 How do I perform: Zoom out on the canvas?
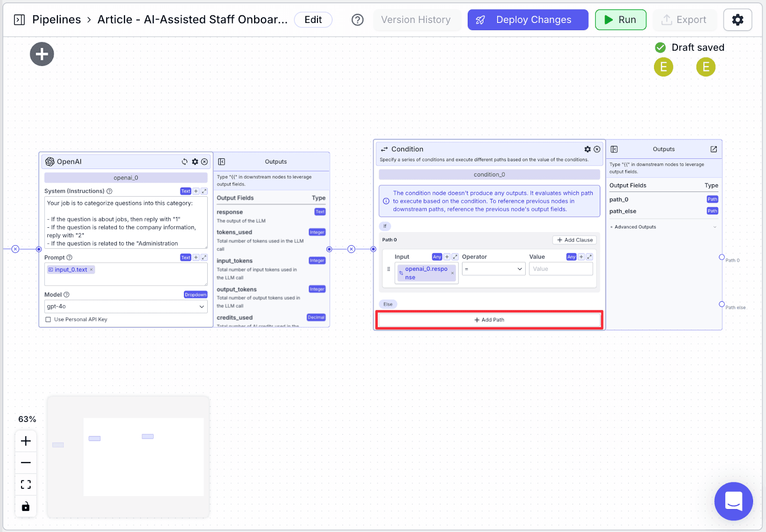[26, 463]
